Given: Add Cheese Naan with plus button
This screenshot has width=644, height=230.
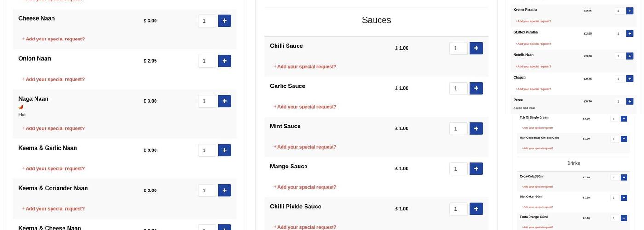Looking at the screenshot, I should [224, 21].
